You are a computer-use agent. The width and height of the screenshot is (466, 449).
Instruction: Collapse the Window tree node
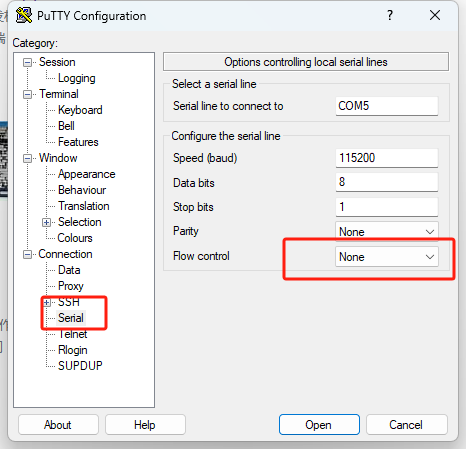27,158
